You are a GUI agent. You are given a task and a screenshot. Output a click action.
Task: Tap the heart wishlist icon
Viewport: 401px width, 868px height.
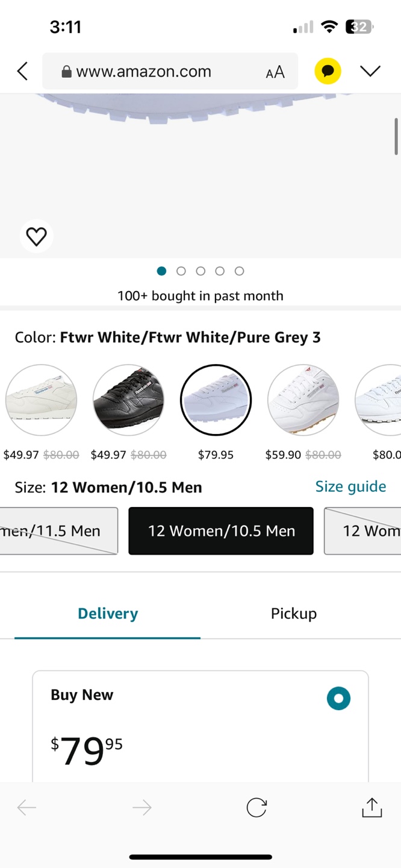tap(36, 237)
